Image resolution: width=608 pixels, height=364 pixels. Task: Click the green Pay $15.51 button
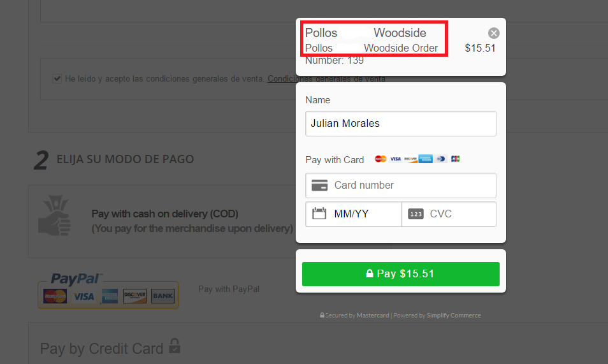click(x=400, y=274)
